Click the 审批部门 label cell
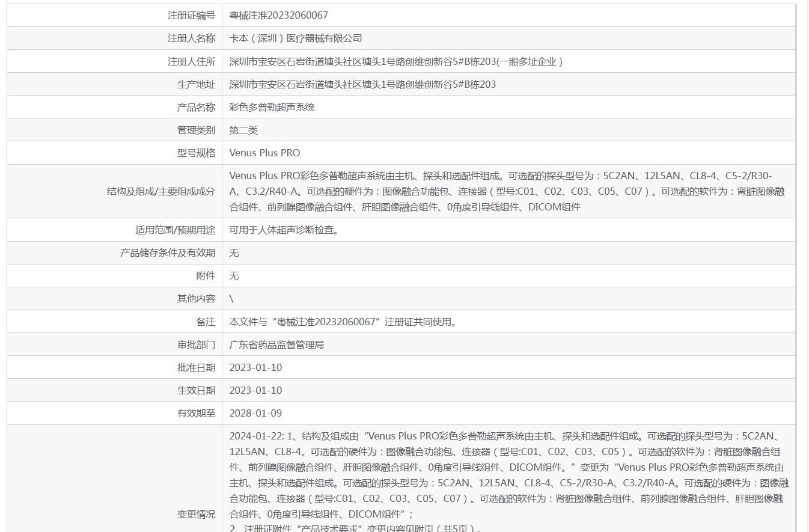This screenshot has height=532, width=809. click(114, 344)
